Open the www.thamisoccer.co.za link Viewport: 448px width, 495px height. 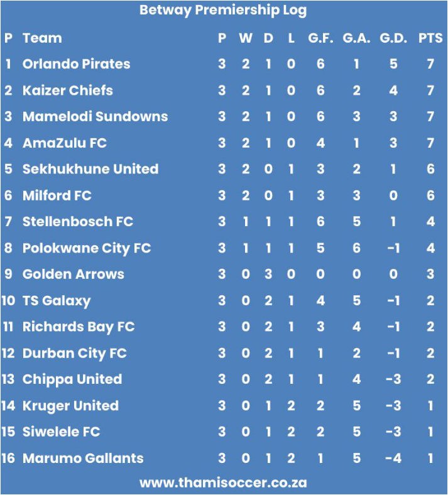(223, 482)
